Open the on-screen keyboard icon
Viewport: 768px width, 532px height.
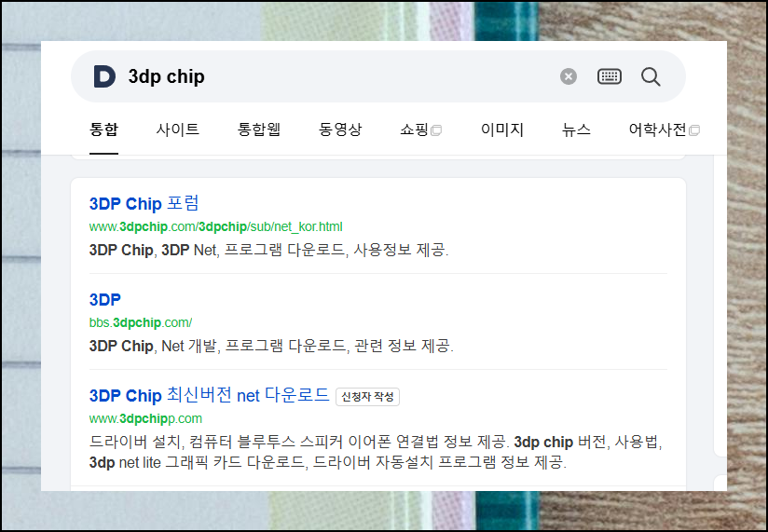pyautogui.click(x=610, y=76)
